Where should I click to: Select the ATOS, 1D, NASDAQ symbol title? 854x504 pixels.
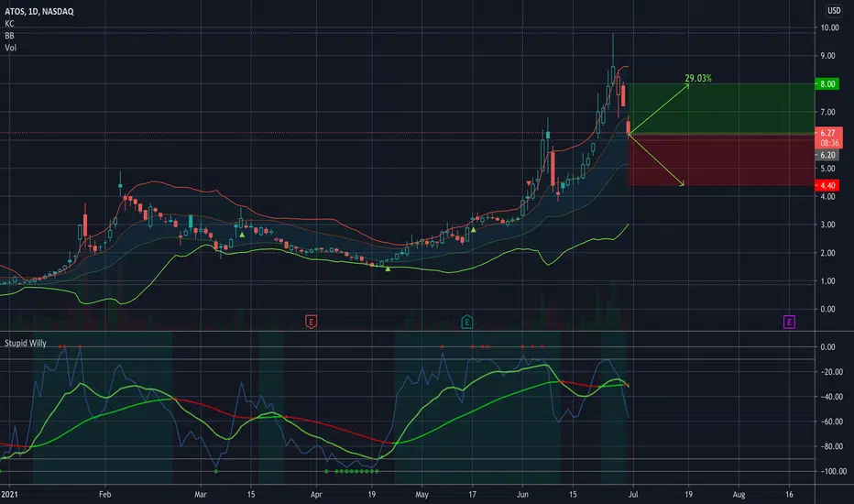pyautogui.click(x=39, y=11)
